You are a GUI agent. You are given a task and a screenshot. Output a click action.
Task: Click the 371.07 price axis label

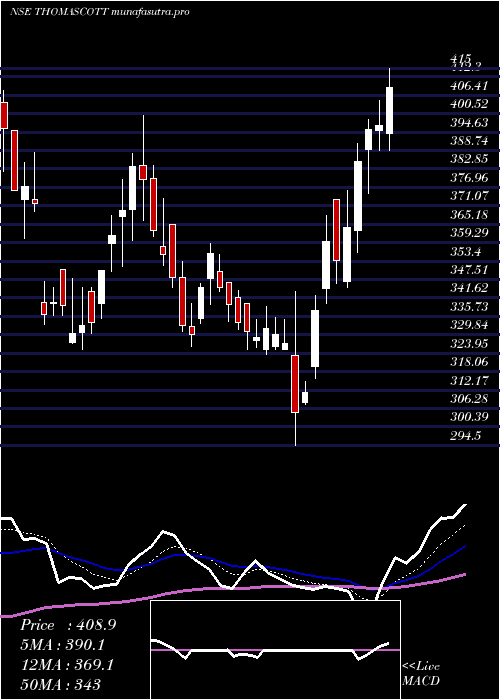click(468, 196)
